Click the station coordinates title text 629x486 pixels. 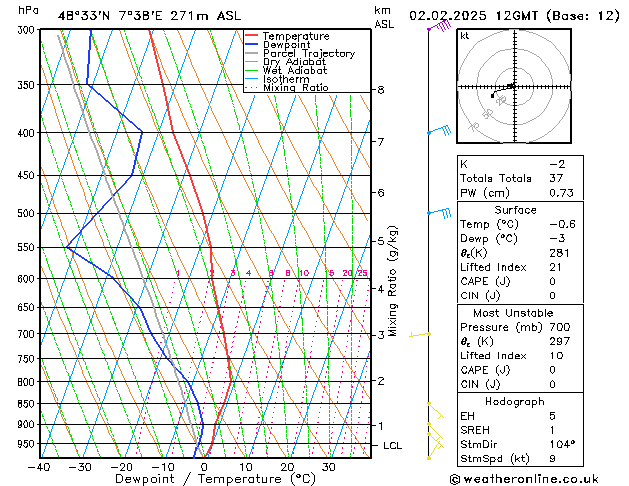point(149,15)
